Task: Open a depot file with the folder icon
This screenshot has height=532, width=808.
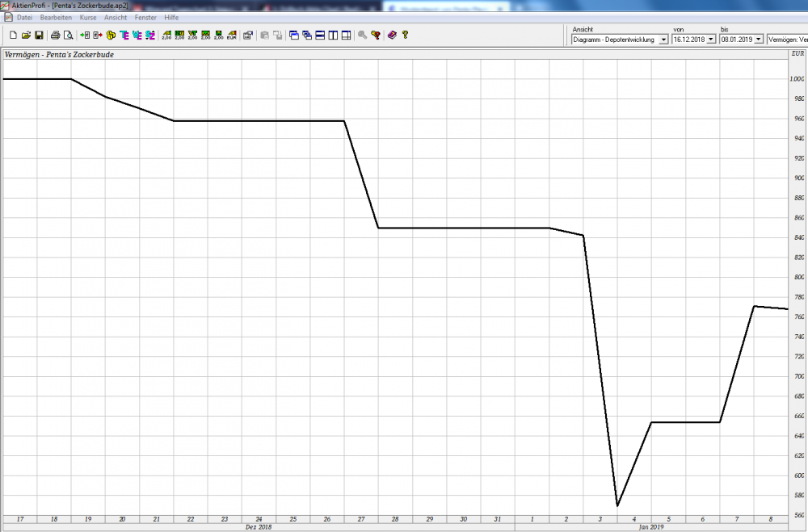Action: point(27,35)
